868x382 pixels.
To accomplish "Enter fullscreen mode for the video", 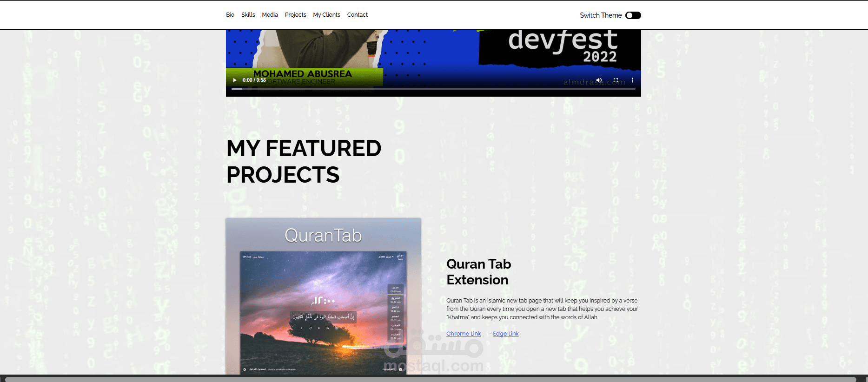I will click(x=616, y=80).
